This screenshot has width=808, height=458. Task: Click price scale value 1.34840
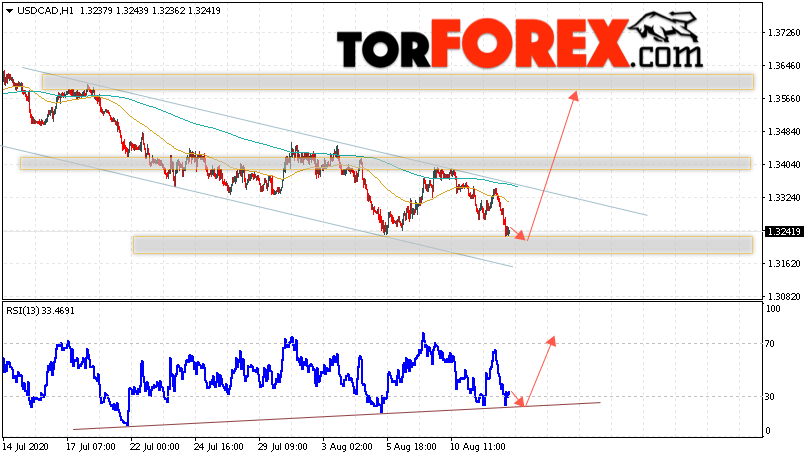coord(784,131)
